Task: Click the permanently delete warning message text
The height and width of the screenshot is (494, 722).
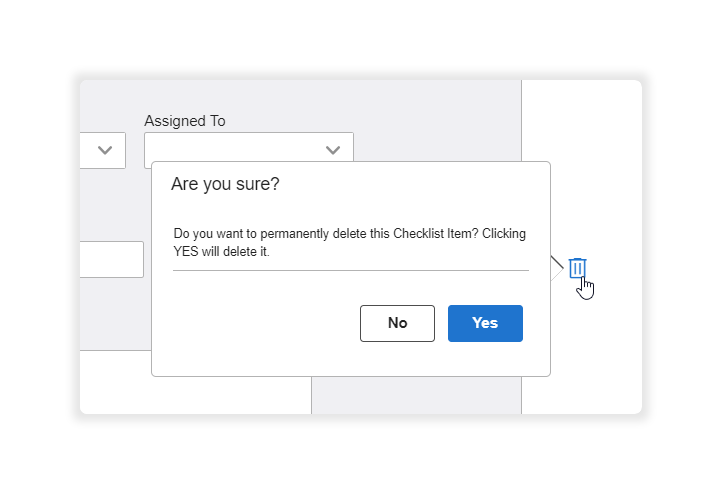Action: [x=349, y=242]
